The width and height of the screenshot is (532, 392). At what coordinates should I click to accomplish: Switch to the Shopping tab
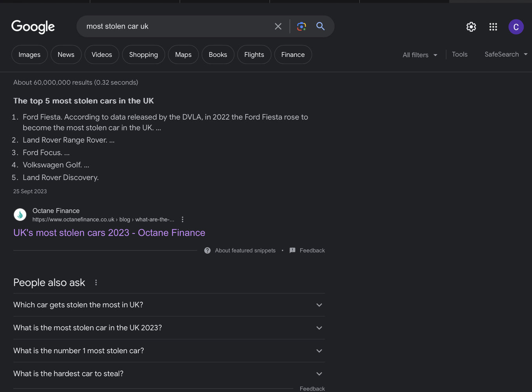[x=143, y=54]
